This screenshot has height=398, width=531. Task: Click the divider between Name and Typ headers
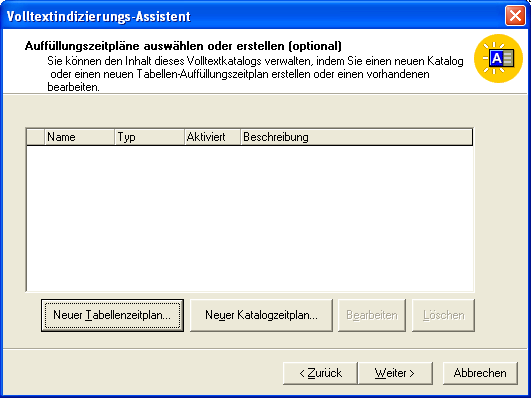click(114, 137)
